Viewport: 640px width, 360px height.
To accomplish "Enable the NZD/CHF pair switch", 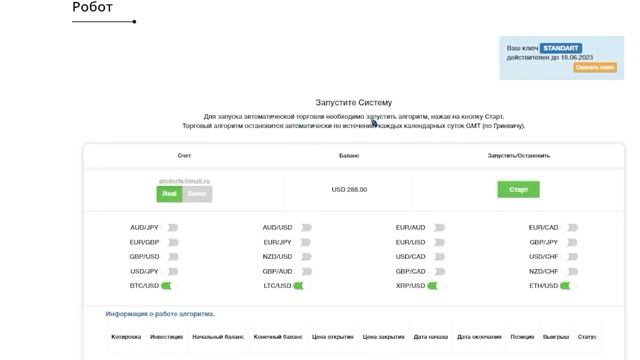I will (572, 271).
